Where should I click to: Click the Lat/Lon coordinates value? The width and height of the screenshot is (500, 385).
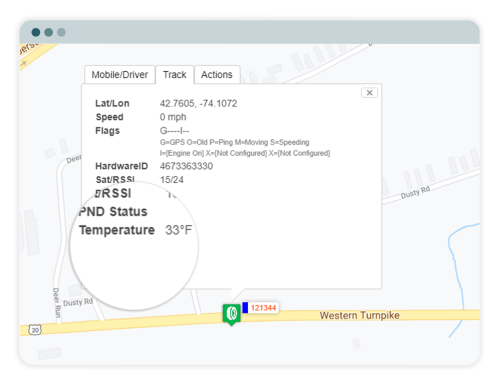pyautogui.click(x=198, y=104)
